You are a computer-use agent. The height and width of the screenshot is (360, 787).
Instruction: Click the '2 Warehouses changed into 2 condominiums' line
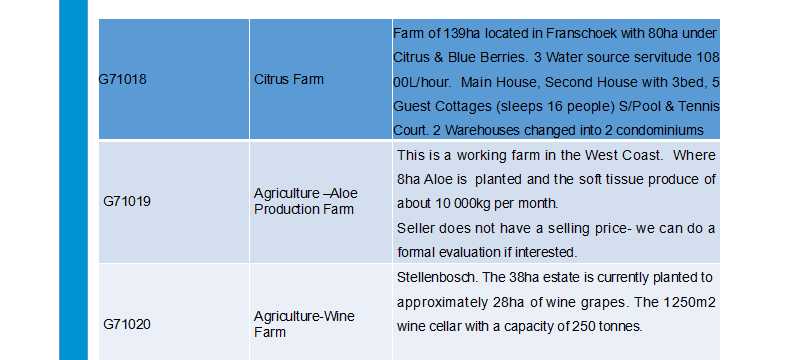pos(548,131)
